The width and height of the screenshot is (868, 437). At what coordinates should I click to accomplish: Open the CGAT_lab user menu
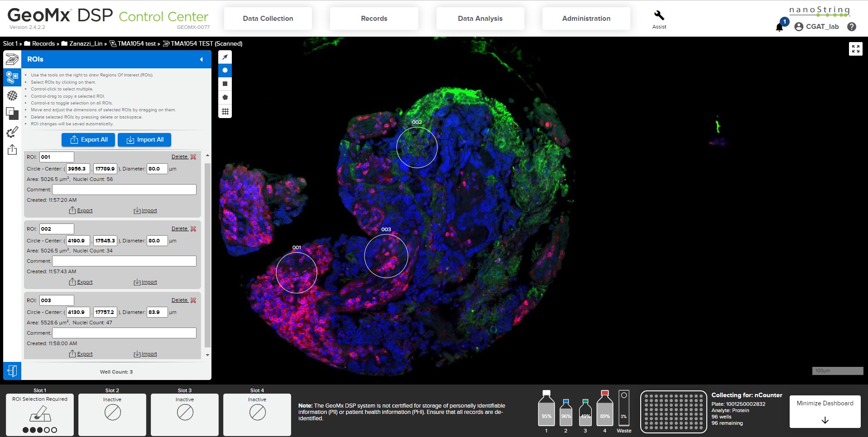coord(817,27)
